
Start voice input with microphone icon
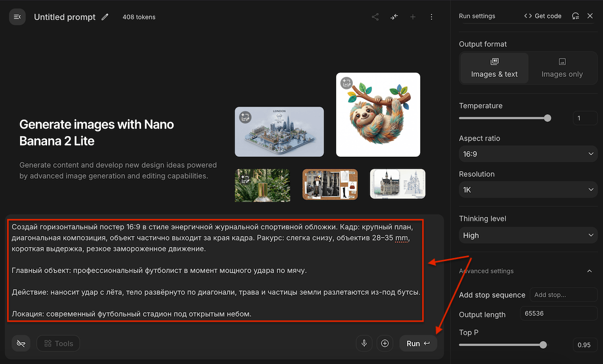[364, 343]
